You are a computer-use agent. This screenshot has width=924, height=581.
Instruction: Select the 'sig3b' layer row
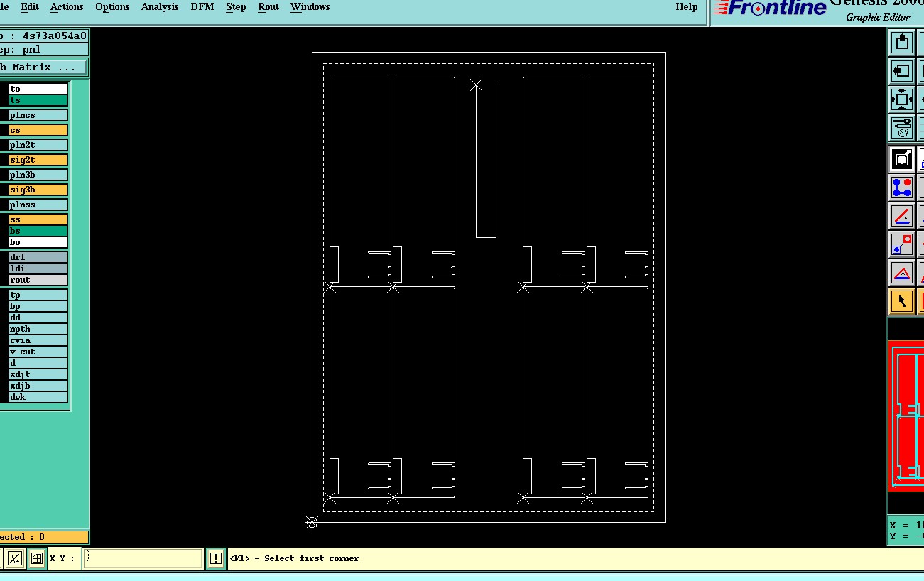38,190
